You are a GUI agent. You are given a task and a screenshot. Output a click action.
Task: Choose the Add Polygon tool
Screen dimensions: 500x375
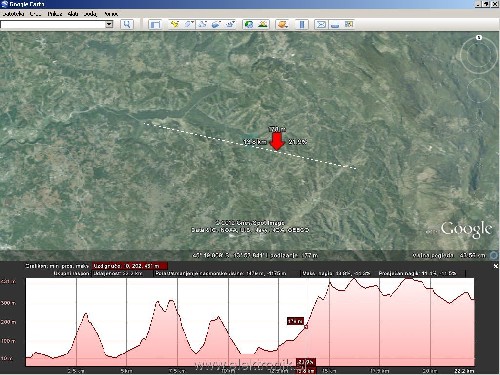[x=188, y=24]
